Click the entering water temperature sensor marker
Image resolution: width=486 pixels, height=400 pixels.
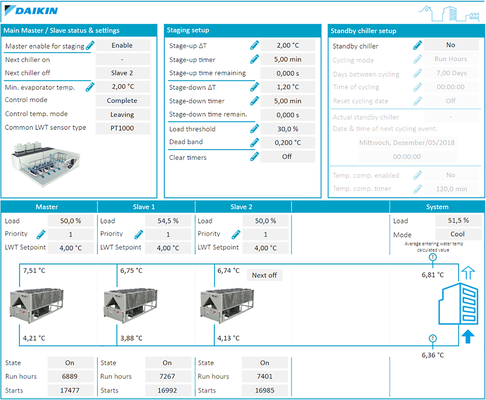point(432,257)
